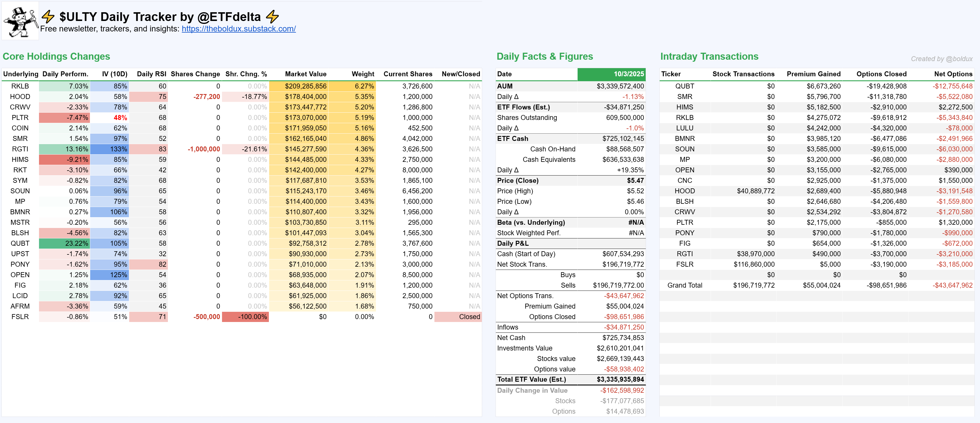This screenshot has width=980, height=423.
Task: Click the RGTI -1,000,000 shares change cell
Action: (x=203, y=149)
